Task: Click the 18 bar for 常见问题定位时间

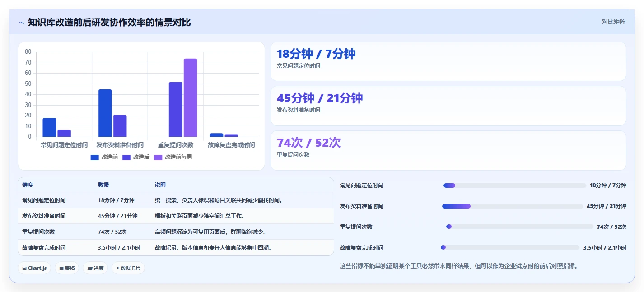Action: click(x=49, y=127)
